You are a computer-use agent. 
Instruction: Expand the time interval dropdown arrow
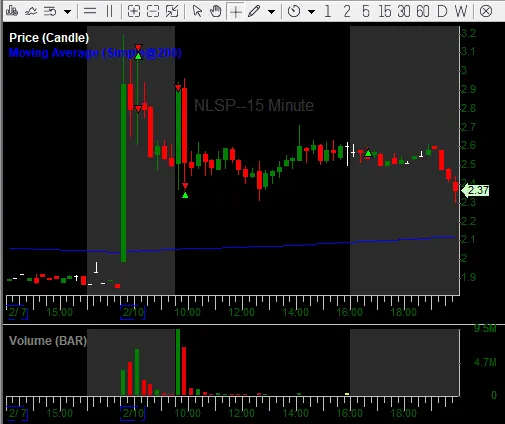point(311,12)
